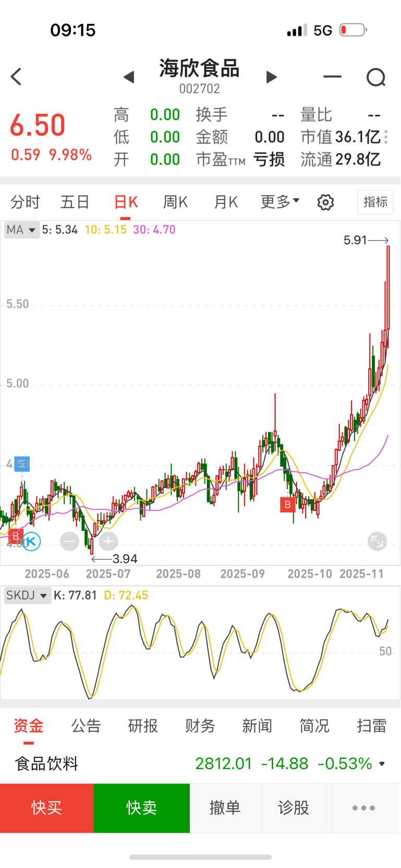Expand the 食品饮料 sector arrow
Viewport: 401px width, 868px height.
point(382,764)
